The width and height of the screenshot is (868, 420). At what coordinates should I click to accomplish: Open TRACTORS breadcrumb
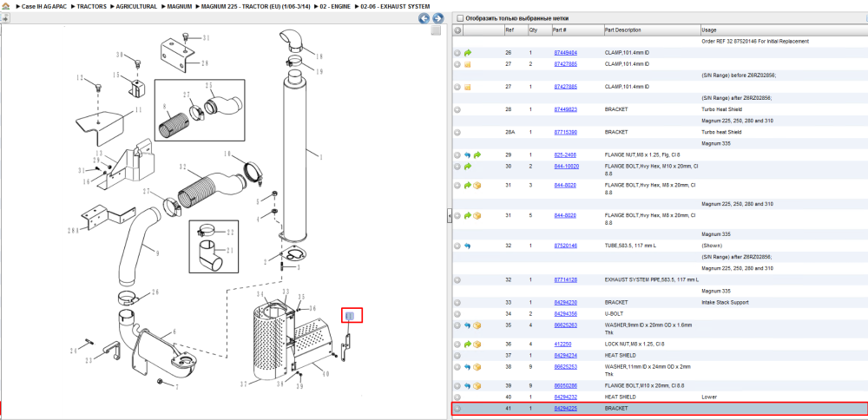point(91,6)
